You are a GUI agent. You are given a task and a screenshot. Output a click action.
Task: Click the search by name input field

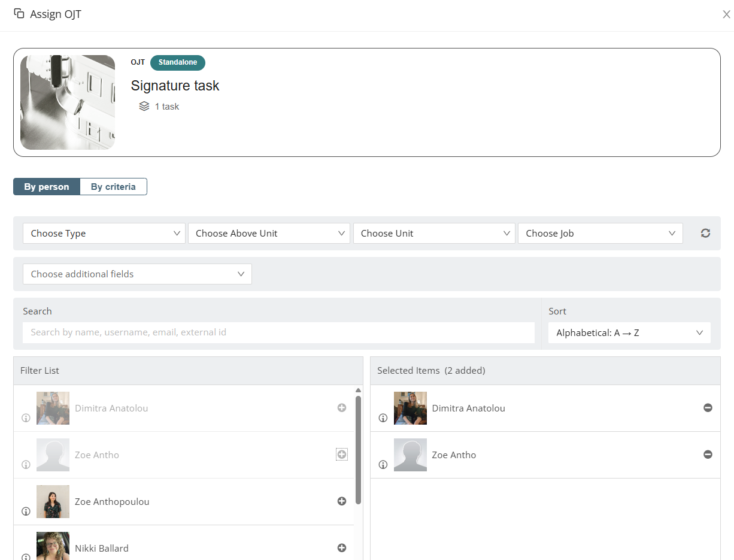tap(278, 332)
